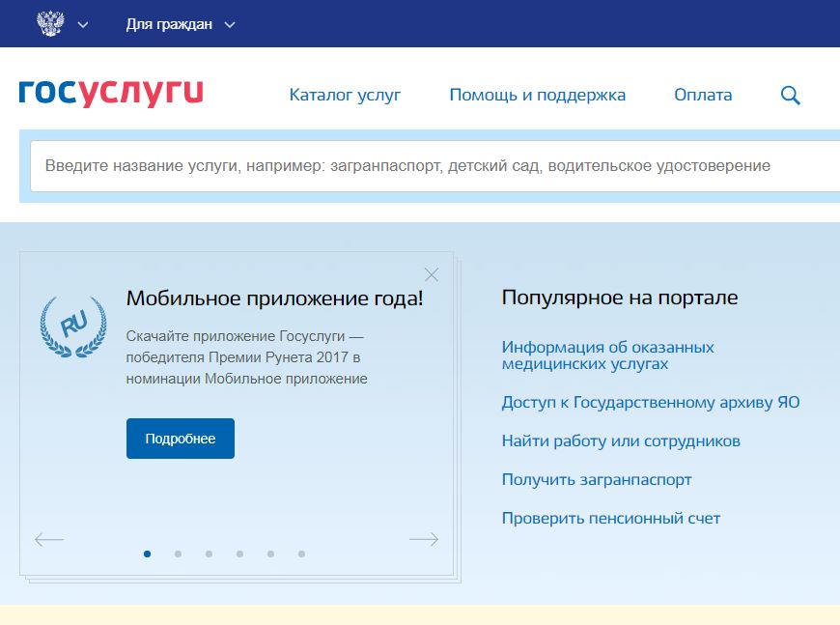Open the Каталог услуг menu
The image size is (840, 625).
pos(345,95)
